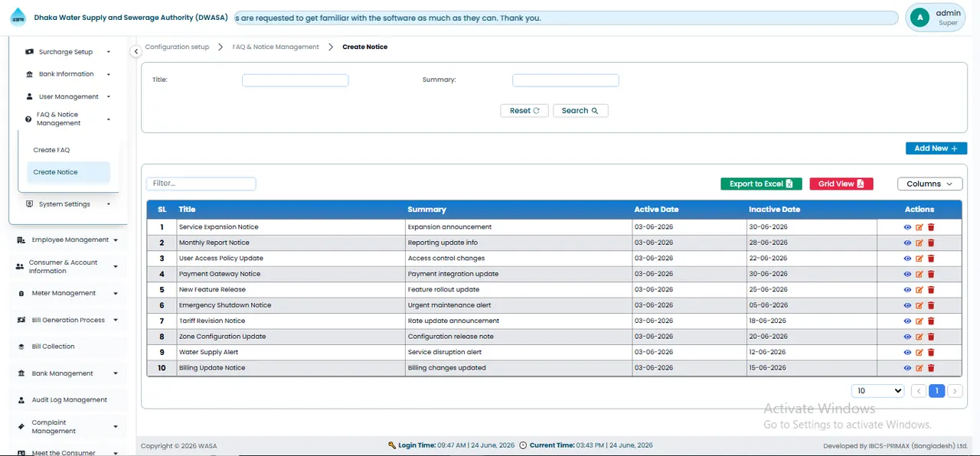This screenshot has height=456, width=980.
Task: View the Tariff Revision Notice
Action: click(x=907, y=321)
